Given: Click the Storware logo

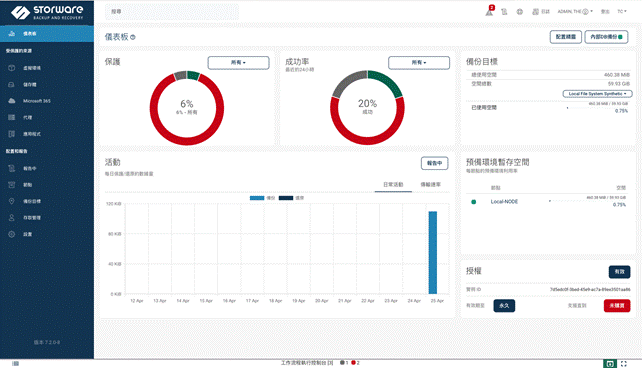Looking at the screenshot, I should click(47, 12).
